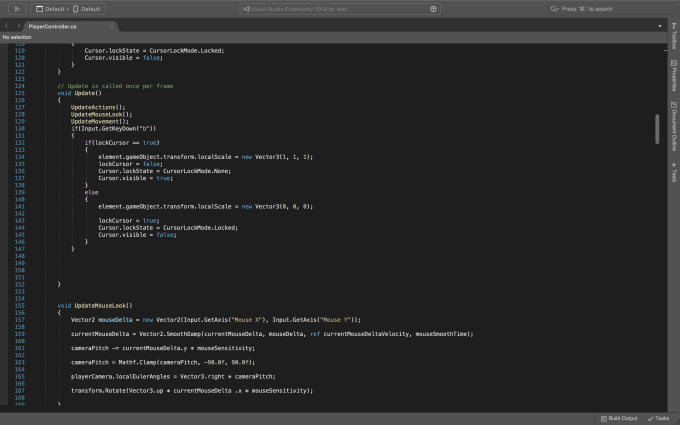Navigate forward with the right arrow

pos(19,26)
